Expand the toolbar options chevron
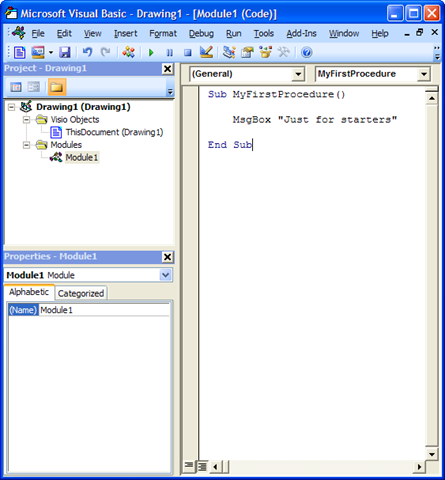This screenshot has height=480, width=445. 437,53
